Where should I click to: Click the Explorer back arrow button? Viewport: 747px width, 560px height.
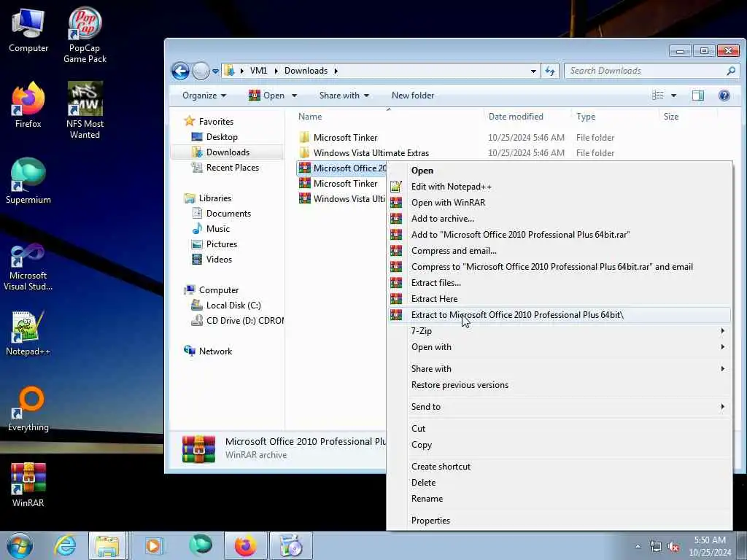(x=181, y=71)
